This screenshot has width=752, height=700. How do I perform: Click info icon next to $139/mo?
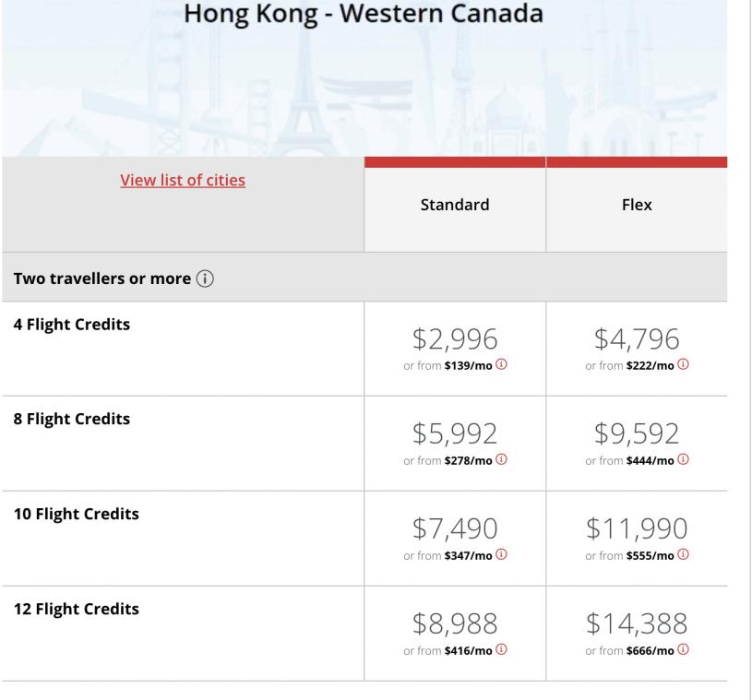click(x=503, y=364)
